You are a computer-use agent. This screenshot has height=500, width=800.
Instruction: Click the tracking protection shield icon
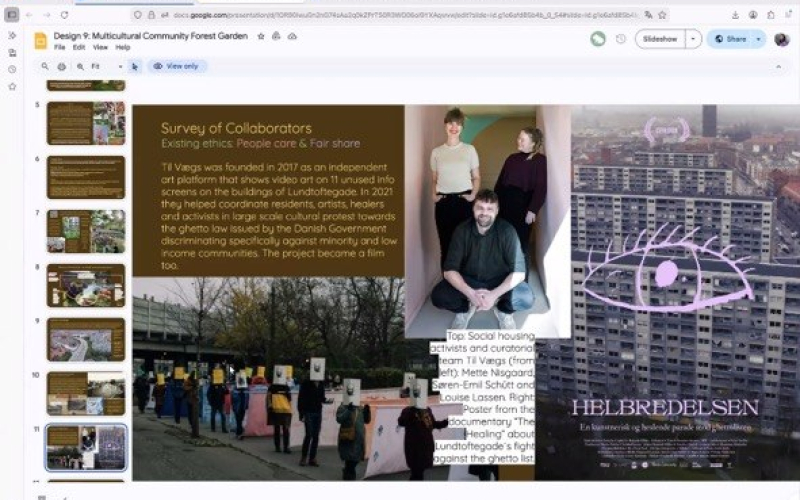tap(138, 15)
